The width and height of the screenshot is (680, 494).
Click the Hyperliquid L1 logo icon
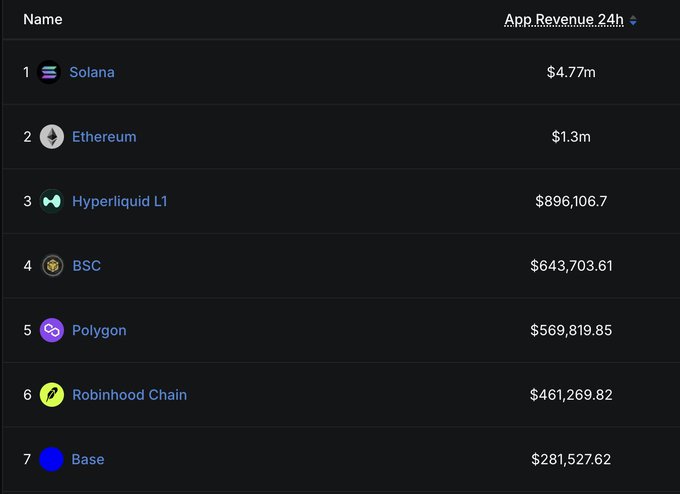(52, 201)
